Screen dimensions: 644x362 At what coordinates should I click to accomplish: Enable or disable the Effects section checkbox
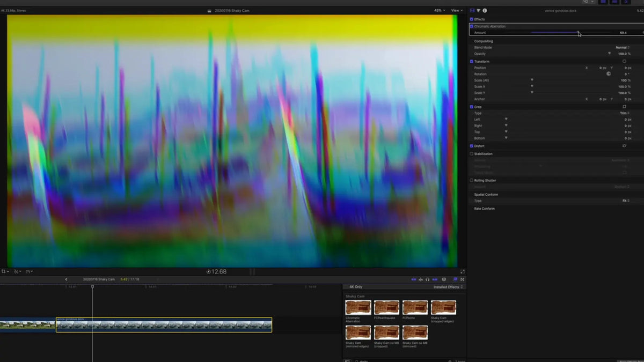(472, 19)
